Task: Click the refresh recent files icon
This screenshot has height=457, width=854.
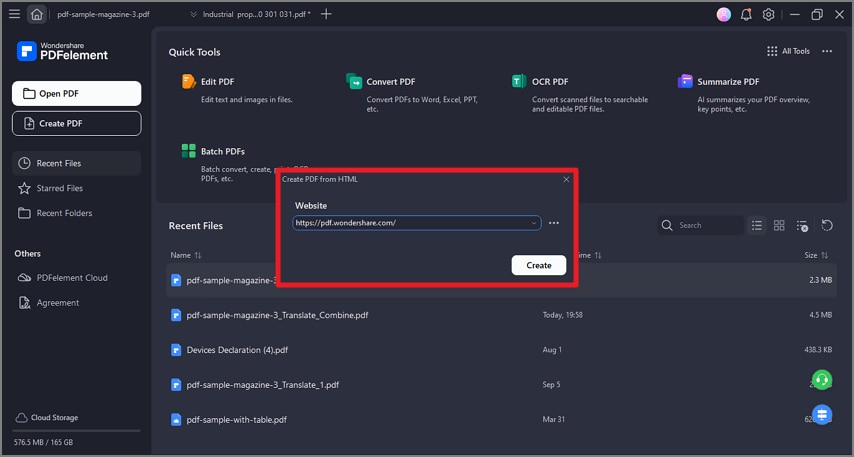Action: coord(827,226)
